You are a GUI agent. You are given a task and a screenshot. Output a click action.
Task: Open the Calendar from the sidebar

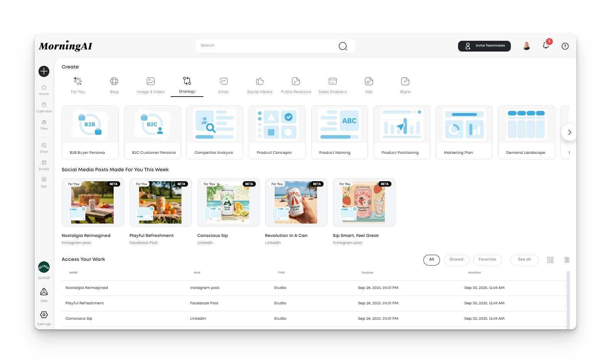click(x=44, y=107)
